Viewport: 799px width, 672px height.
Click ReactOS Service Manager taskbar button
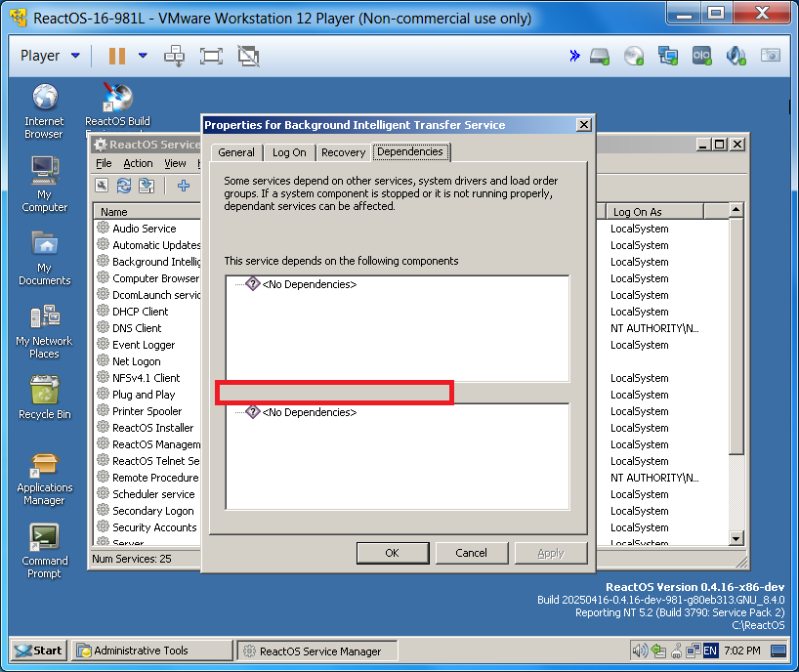pos(316,651)
